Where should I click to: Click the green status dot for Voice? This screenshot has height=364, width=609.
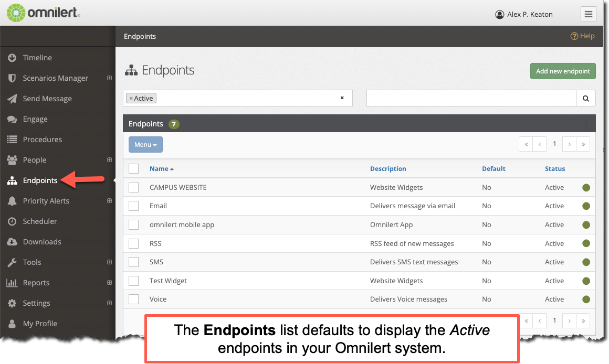click(586, 299)
